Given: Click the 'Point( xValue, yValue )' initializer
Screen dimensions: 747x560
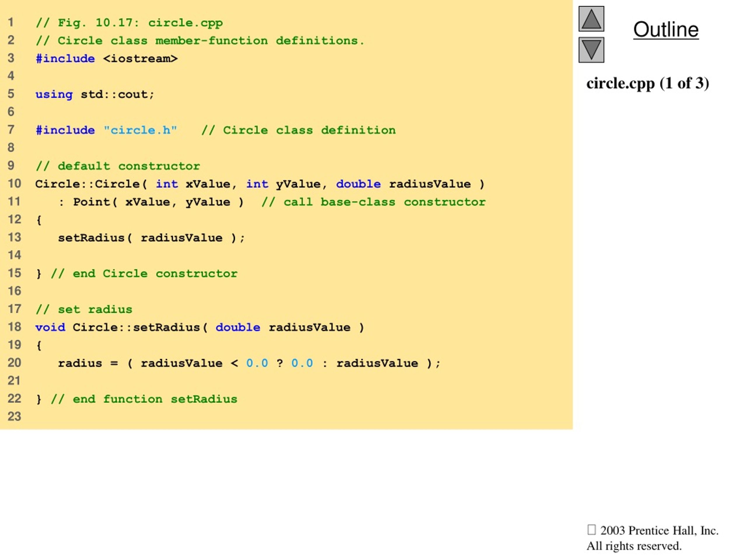Looking at the screenshot, I should pyautogui.click(x=158, y=202).
